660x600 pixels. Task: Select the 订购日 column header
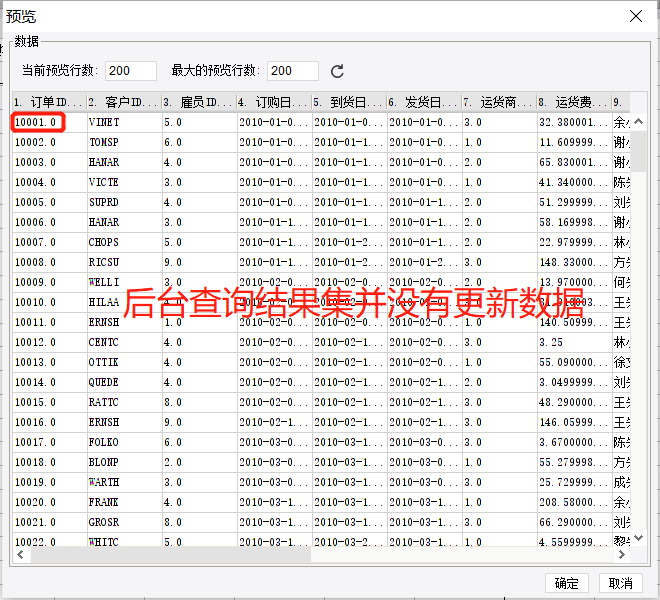coord(274,102)
